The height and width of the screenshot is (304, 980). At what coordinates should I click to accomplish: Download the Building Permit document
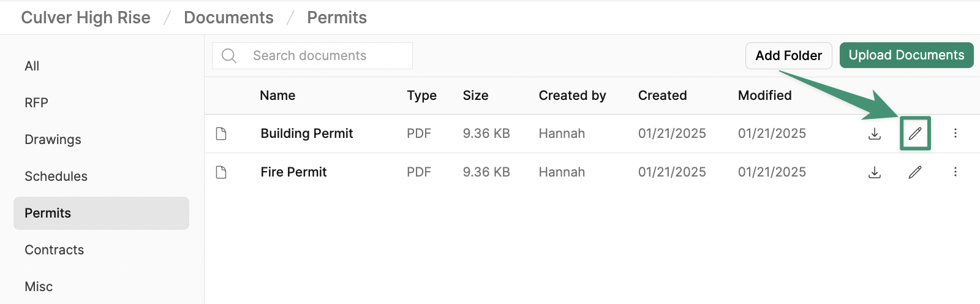click(875, 134)
